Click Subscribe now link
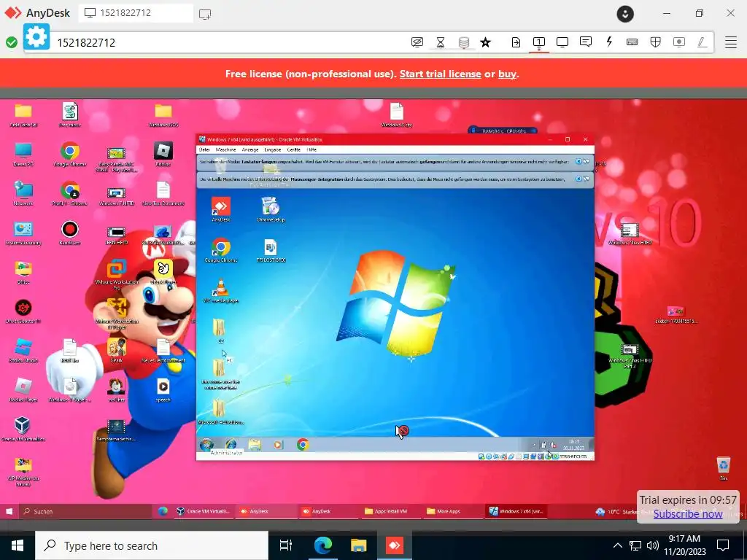The height and width of the screenshot is (560, 747). [x=688, y=514]
